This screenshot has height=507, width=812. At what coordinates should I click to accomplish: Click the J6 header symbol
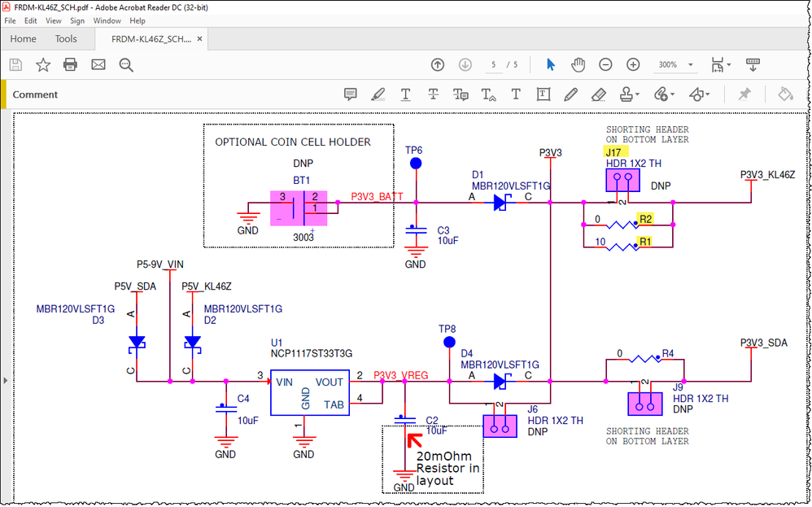click(500, 426)
